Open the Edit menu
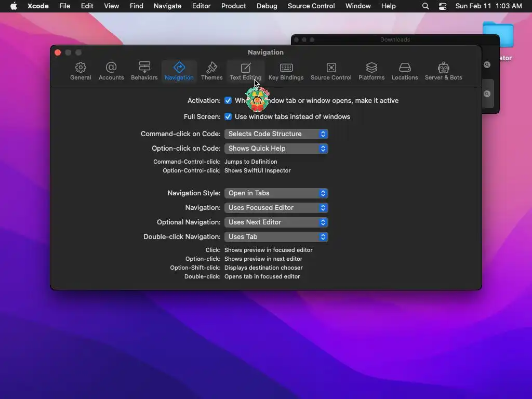 point(87,6)
